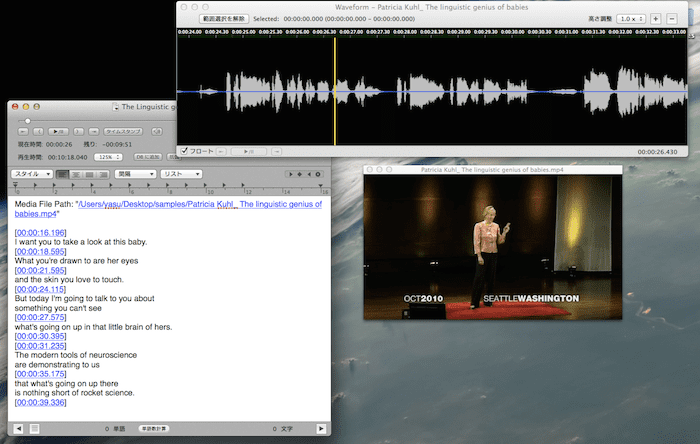Jump to end button in transcript player
This screenshot has width=700, height=444.
coord(93,132)
